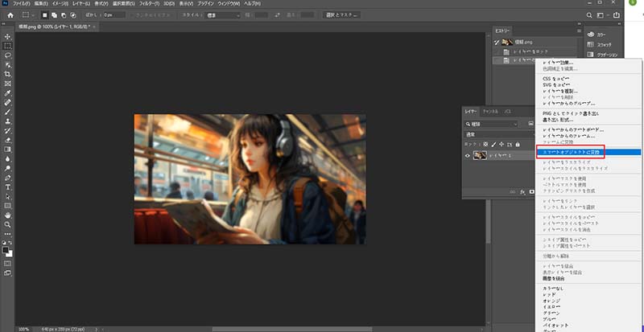The image size is (644, 332).
Task: Toggle lock position icon
Action: tap(502, 145)
